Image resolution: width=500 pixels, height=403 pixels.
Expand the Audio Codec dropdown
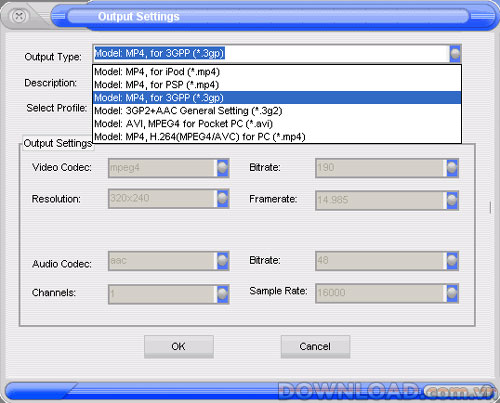click(223, 260)
